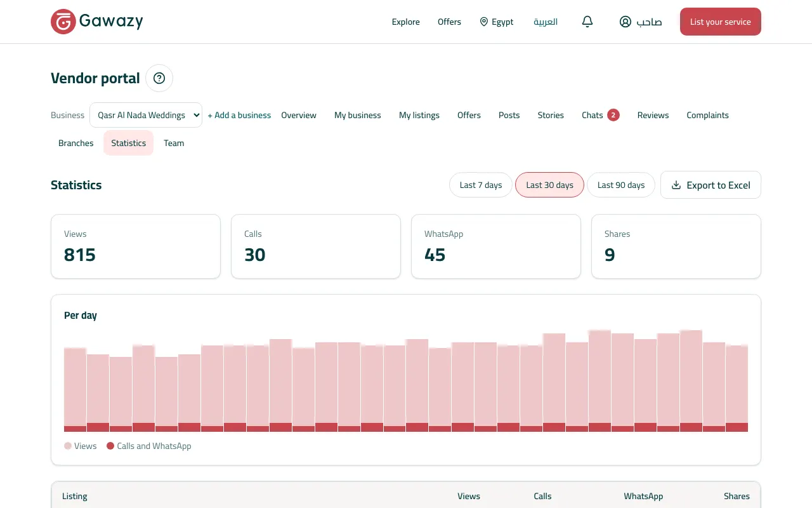Click the unread badge on Chats

tap(613, 115)
